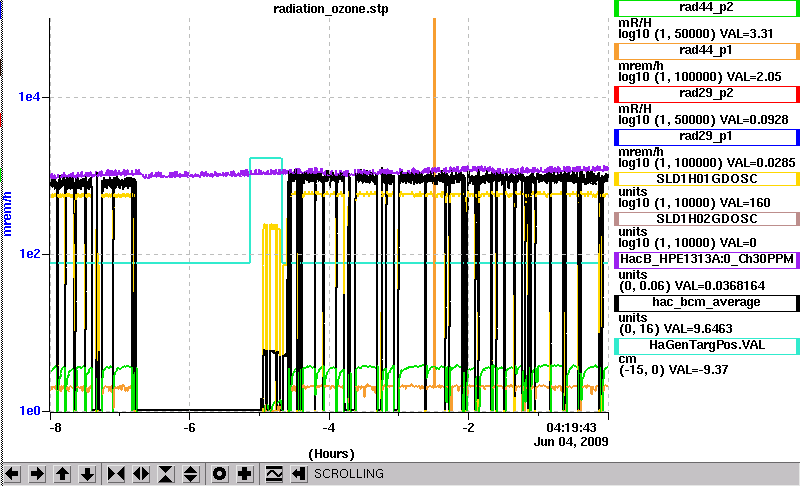Image resolution: width=800 pixels, height=486 pixels.
Task: Select the hac_bcm_average black legend entry
Action: (x=707, y=302)
